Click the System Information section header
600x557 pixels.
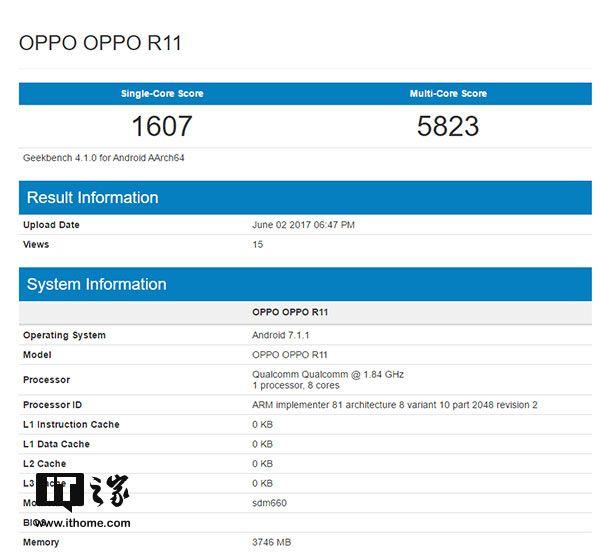click(305, 284)
